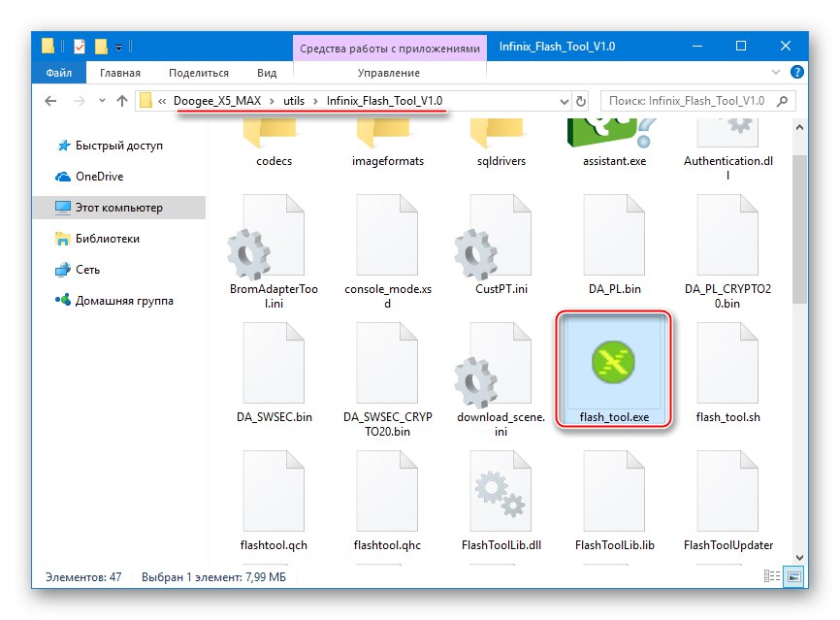Screen dimensions: 840x620
Task: Open the Поделиться ribbon tab
Action: tap(199, 73)
